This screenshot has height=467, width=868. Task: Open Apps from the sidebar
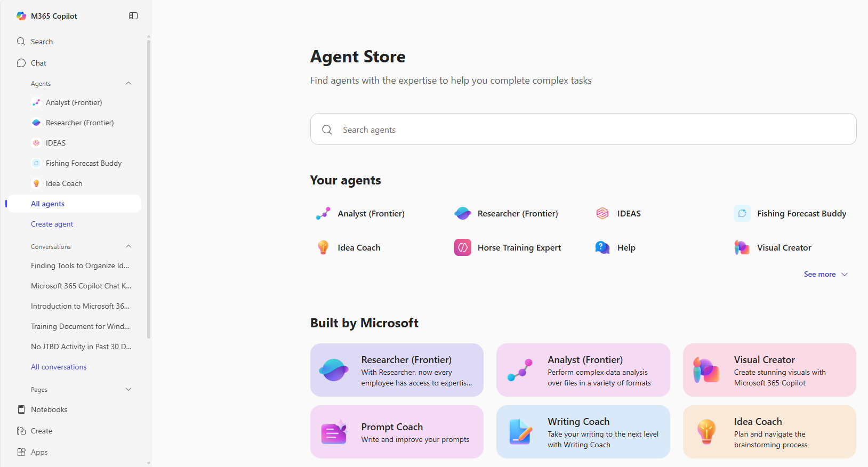click(38, 452)
